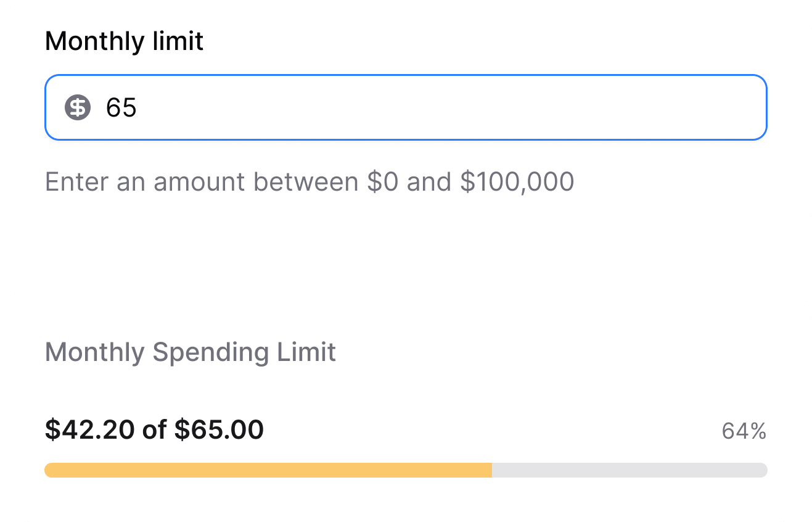Click the $42.20 of $65.00 text
This screenshot has width=812, height=522.
154,429
